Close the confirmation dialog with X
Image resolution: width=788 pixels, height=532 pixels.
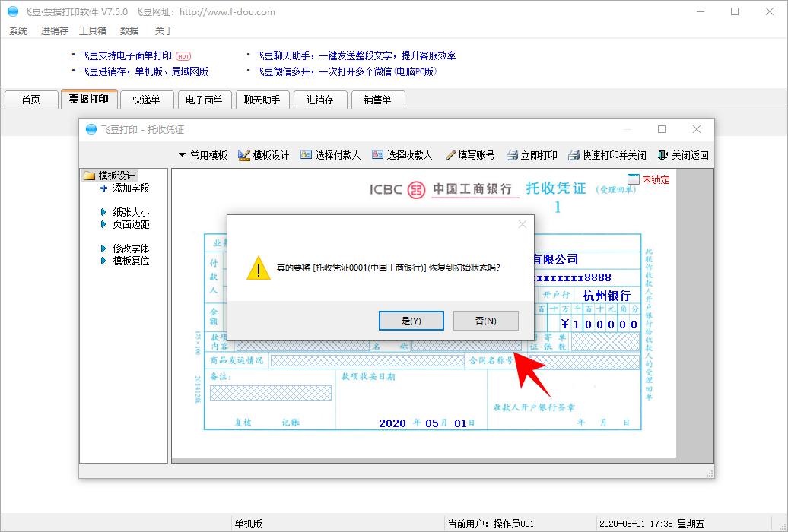click(523, 224)
